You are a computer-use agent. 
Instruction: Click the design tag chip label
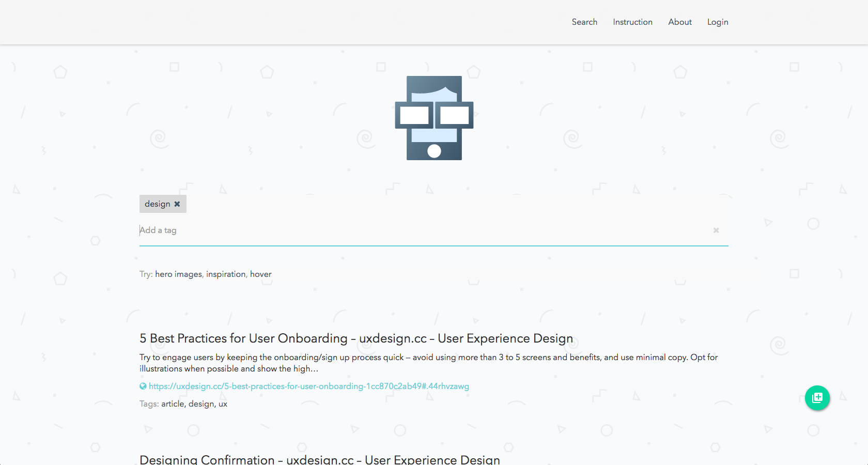coord(158,204)
